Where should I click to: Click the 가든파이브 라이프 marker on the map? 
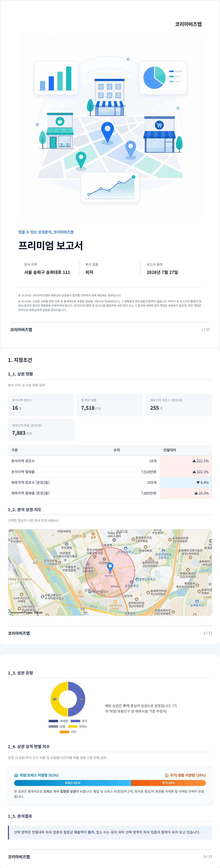(115, 602)
